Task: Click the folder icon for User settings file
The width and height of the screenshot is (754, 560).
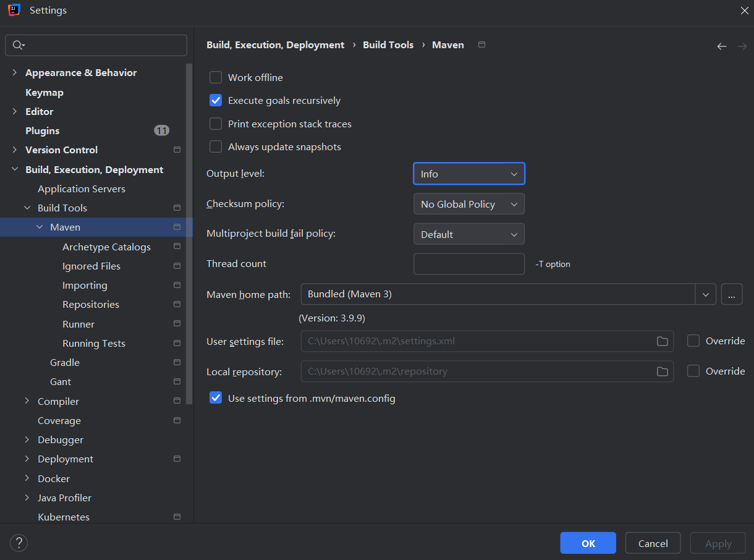Action: [662, 341]
